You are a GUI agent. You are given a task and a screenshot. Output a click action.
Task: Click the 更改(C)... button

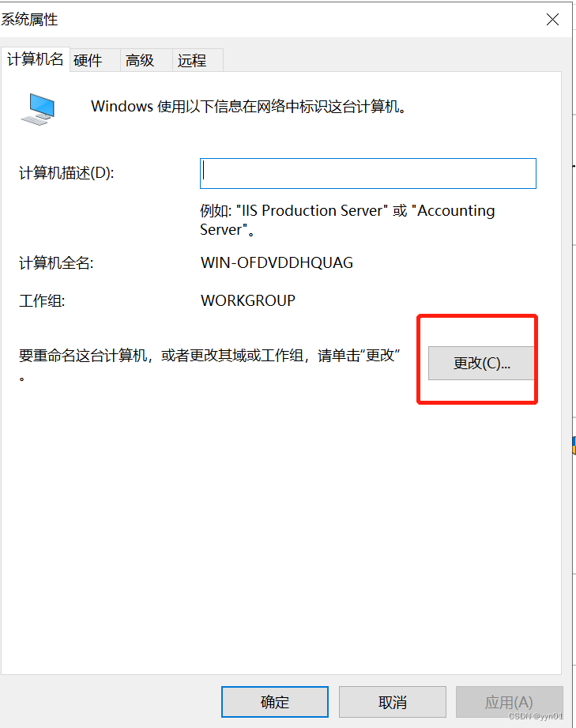pos(481,363)
